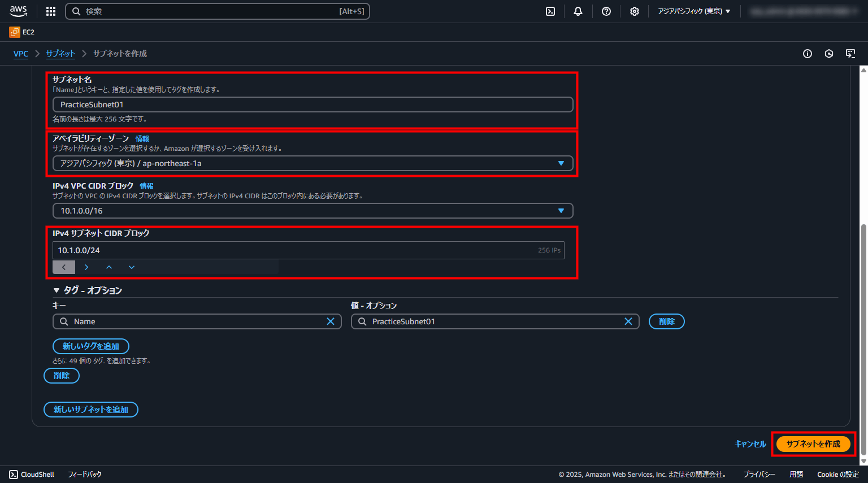
Task: Click the Cancel link
Action: tap(750, 444)
